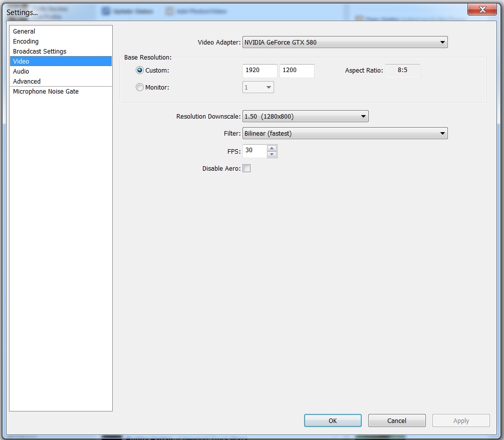The height and width of the screenshot is (440, 504).
Task: Click the Cancel button
Action: 397,420
